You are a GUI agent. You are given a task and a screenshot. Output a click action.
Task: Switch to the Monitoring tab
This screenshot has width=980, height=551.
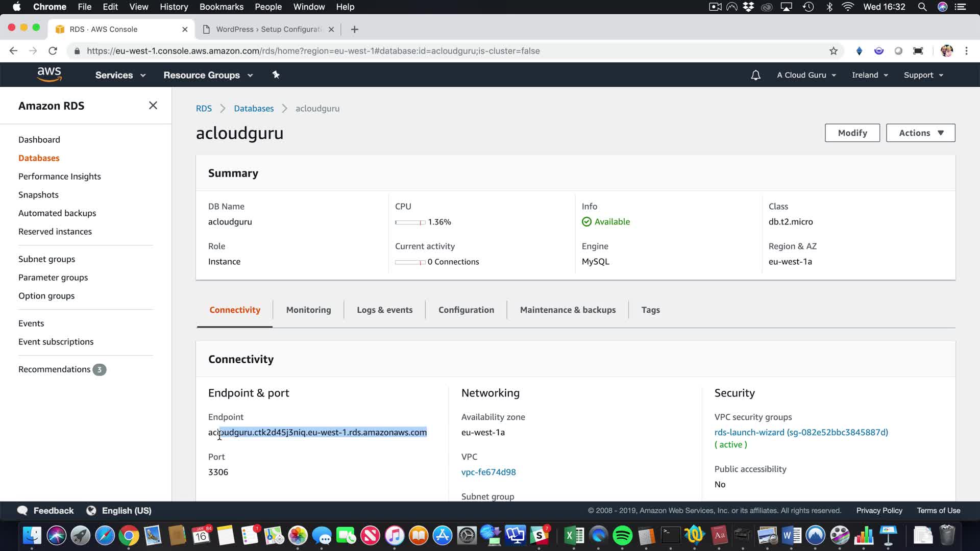(x=308, y=310)
